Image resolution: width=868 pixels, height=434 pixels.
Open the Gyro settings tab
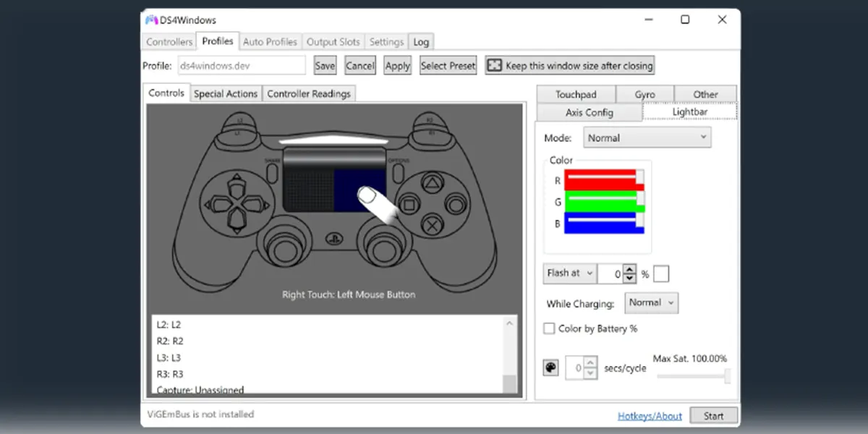(644, 94)
